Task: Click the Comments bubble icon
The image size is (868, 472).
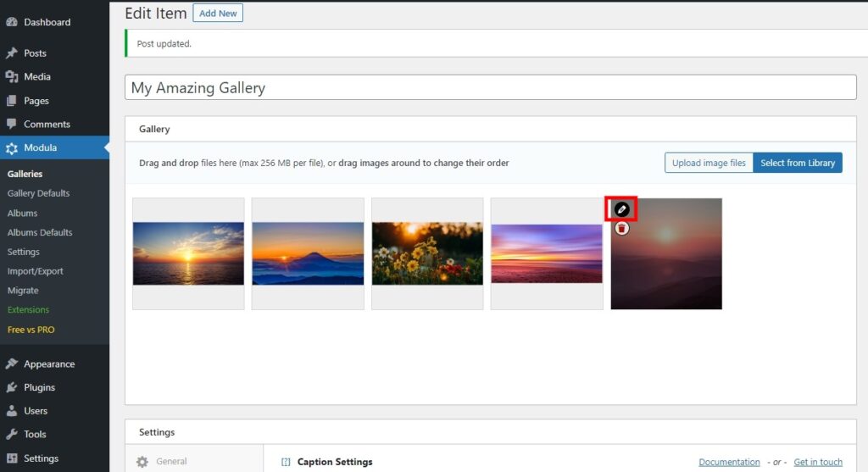Action: [12, 125]
